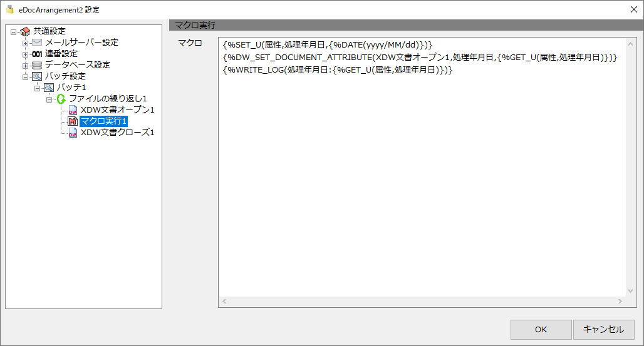
Task: Select メールサーバー設定 in the tree
Action: 81,43
